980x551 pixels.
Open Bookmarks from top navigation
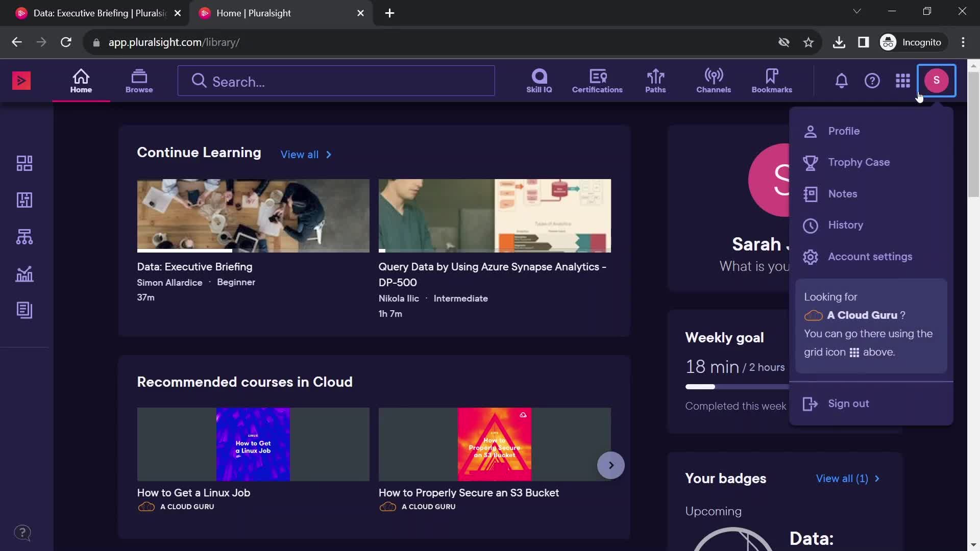click(772, 81)
